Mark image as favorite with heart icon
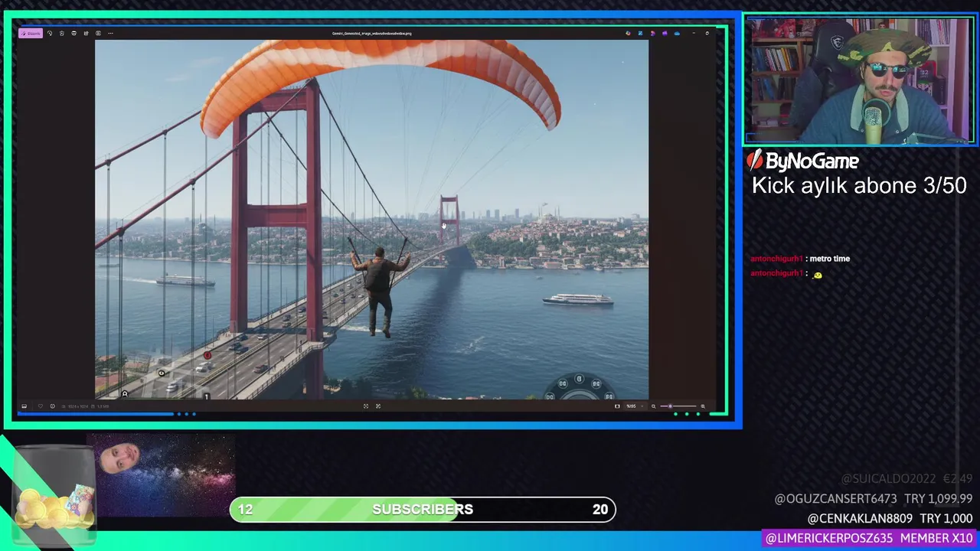980x551 pixels. tap(41, 406)
